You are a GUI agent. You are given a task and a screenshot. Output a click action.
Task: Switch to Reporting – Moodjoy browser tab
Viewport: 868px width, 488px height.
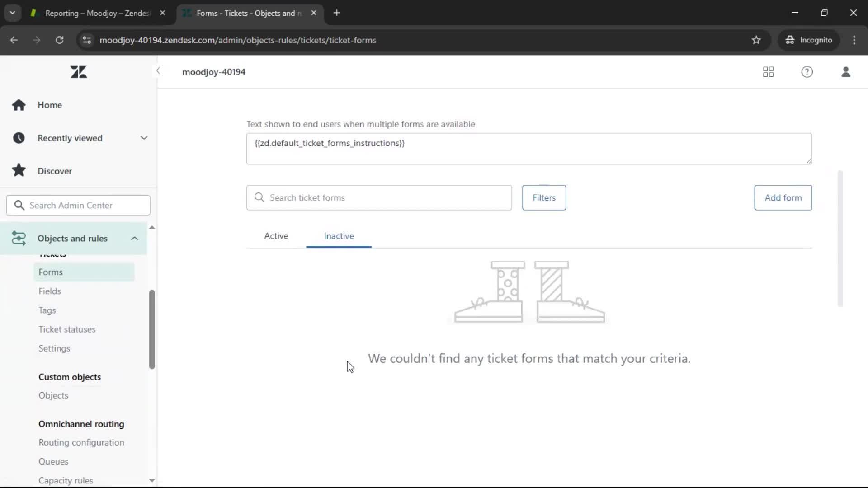98,13
